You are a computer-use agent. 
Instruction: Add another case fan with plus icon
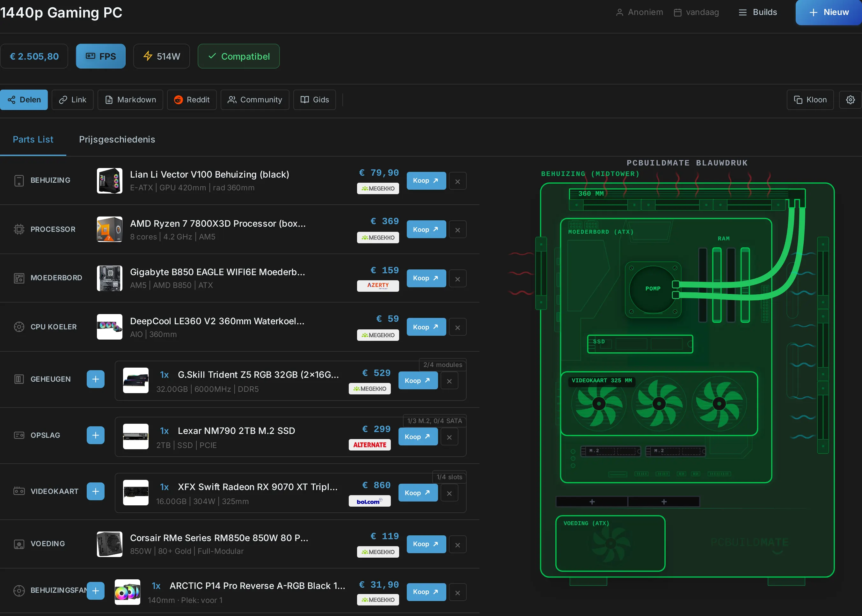[96, 590]
